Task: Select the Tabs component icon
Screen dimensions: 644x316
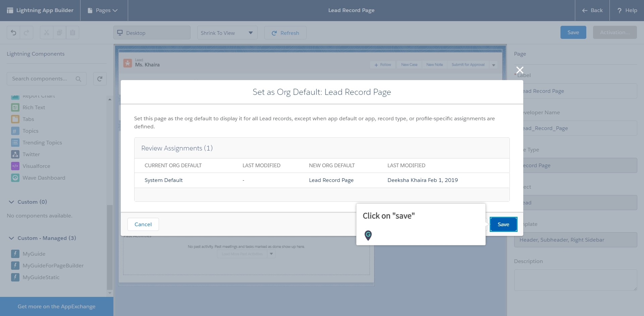Action: 15,119
